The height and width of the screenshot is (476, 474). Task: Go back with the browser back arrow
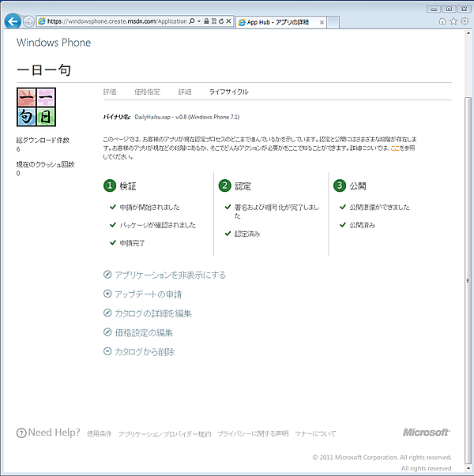click(x=13, y=21)
